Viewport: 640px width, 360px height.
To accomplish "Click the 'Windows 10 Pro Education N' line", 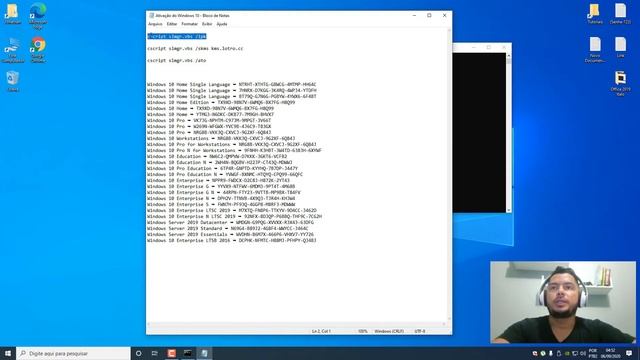I will coord(225,174).
